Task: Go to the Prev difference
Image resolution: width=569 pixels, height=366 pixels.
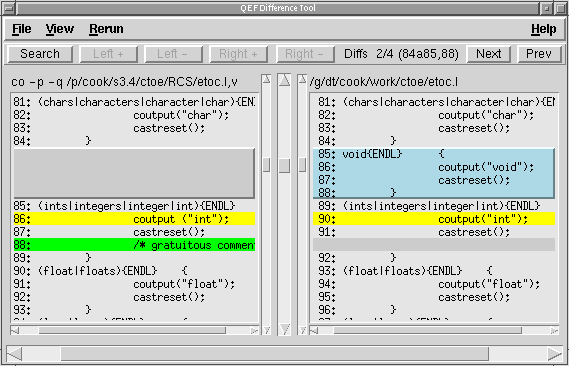Action: coord(539,54)
